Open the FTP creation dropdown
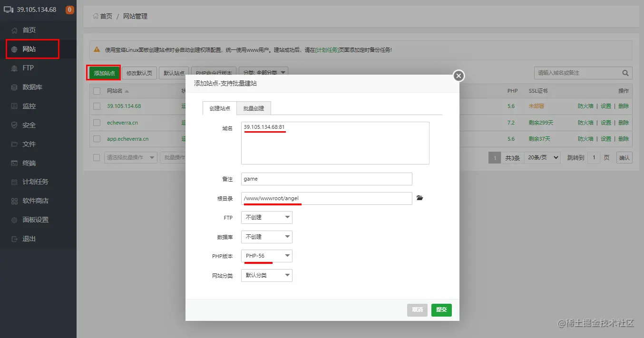 point(267,217)
